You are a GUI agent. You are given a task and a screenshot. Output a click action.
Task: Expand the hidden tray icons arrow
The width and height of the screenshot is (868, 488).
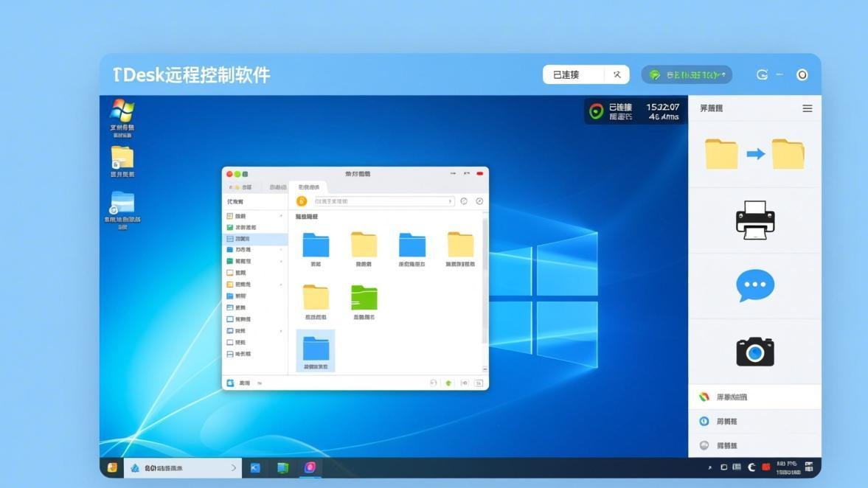click(x=709, y=467)
